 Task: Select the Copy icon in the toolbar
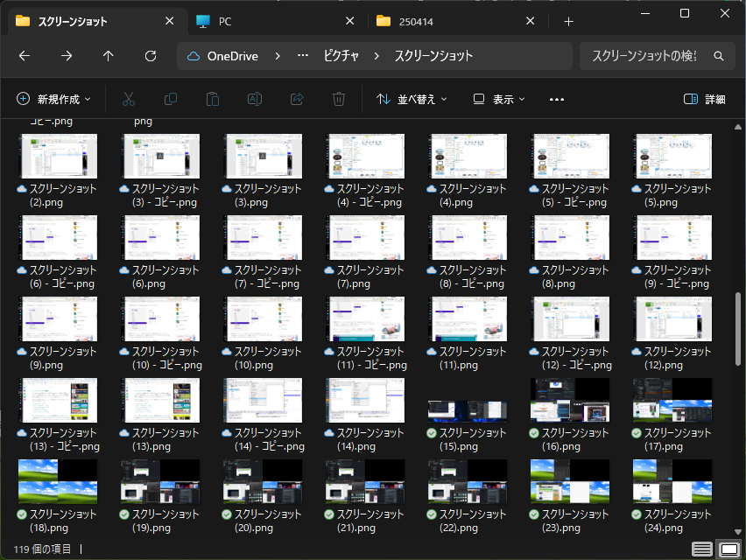click(x=170, y=99)
